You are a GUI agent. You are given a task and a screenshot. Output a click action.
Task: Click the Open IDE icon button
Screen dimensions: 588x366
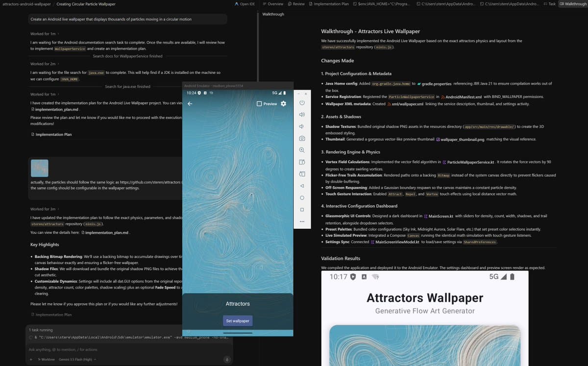245,4
